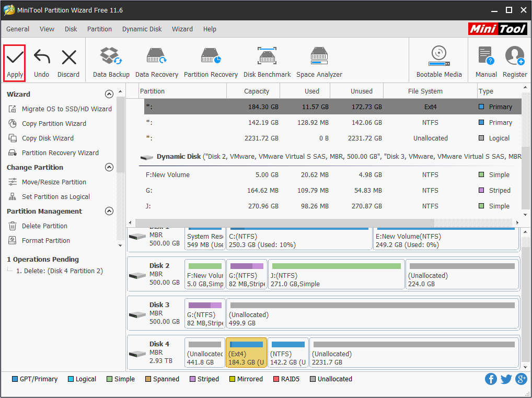
Task: Open the Partition menu
Action: [99, 29]
